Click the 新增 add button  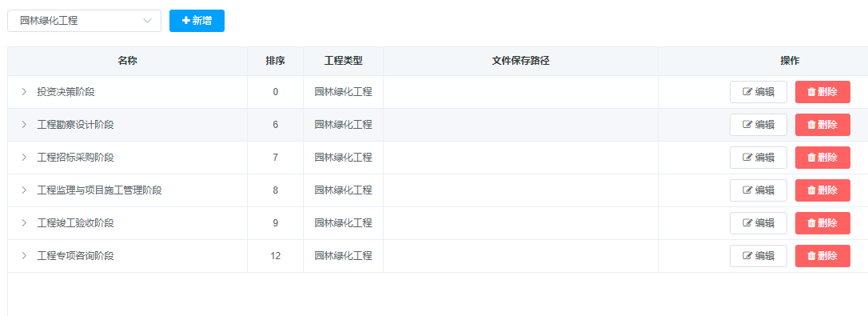coord(197,21)
